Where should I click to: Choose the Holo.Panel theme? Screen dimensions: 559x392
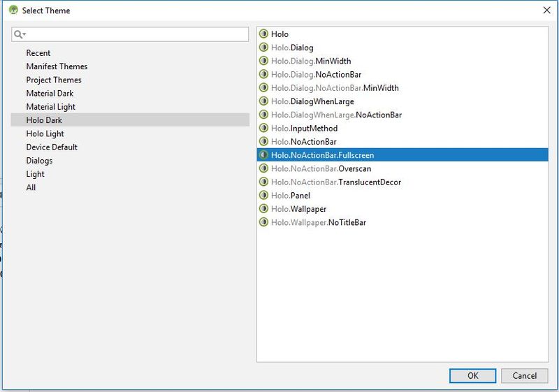pos(402,195)
